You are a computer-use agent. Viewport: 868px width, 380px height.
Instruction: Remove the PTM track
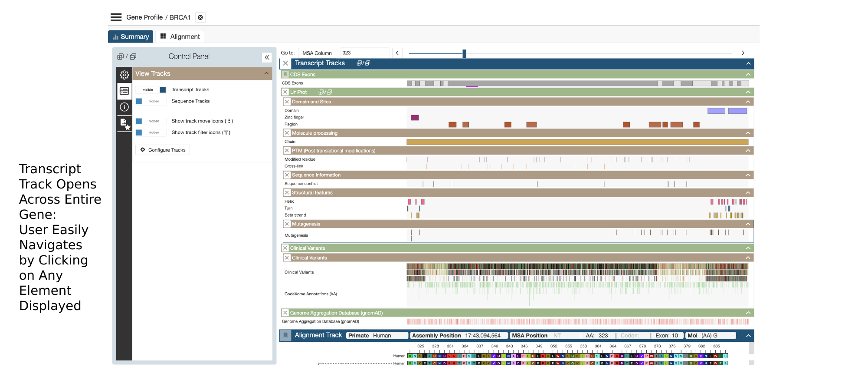[287, 151]
